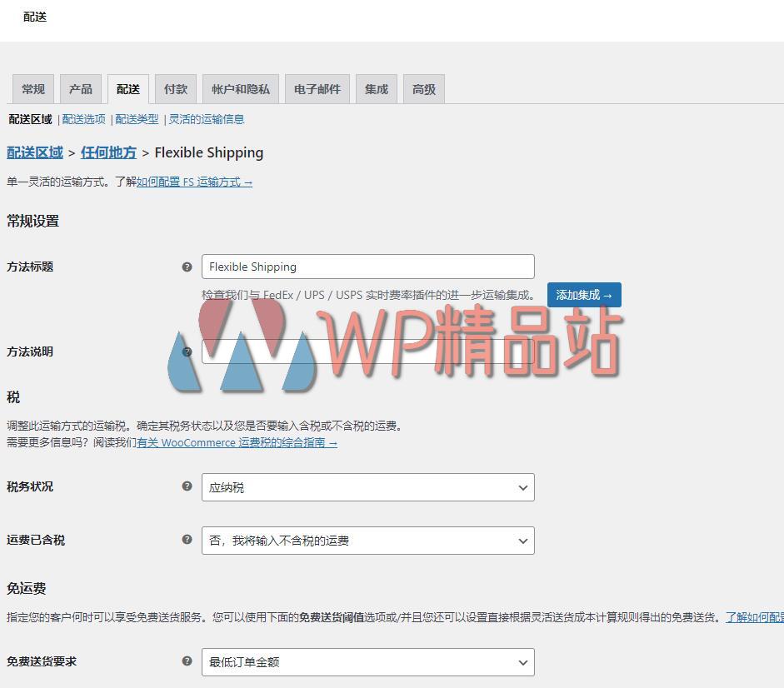Open the 免费送货要求 dropdown showing 最低订单金额
The image size is (784, 688).
pos(367,661)
